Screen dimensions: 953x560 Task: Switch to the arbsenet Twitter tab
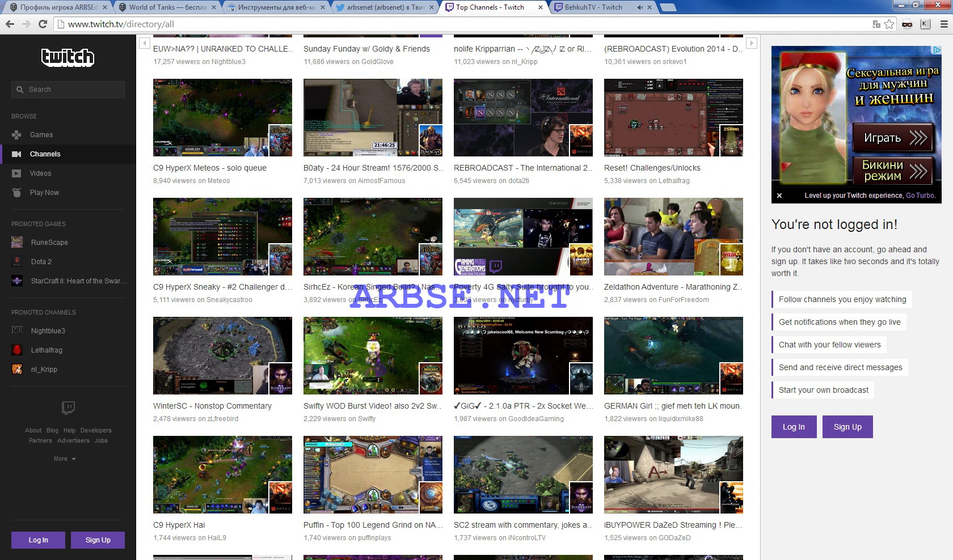pos(386,7)
